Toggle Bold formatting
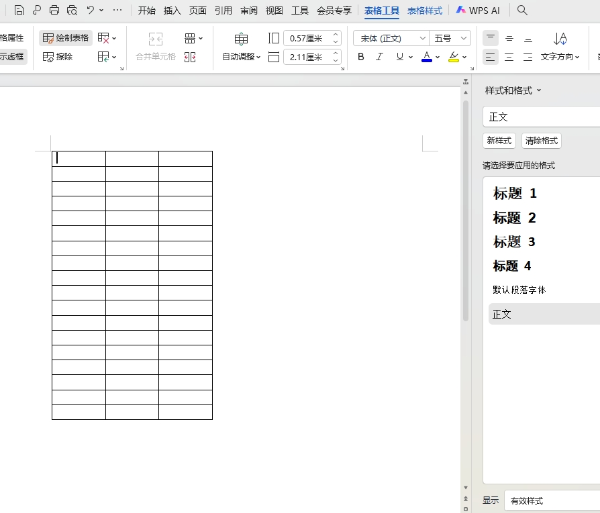600x513 pixels. [x=360, y=57]
